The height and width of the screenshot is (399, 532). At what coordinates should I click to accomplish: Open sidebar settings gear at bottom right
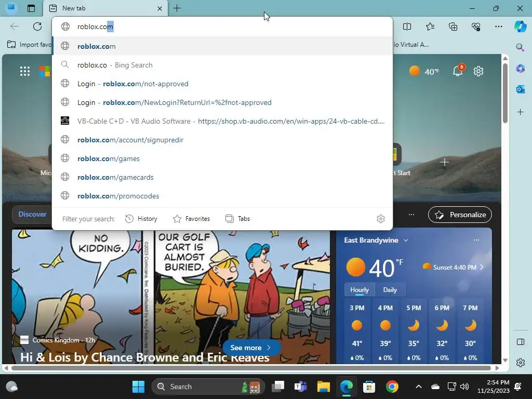(x=520, y=363)
